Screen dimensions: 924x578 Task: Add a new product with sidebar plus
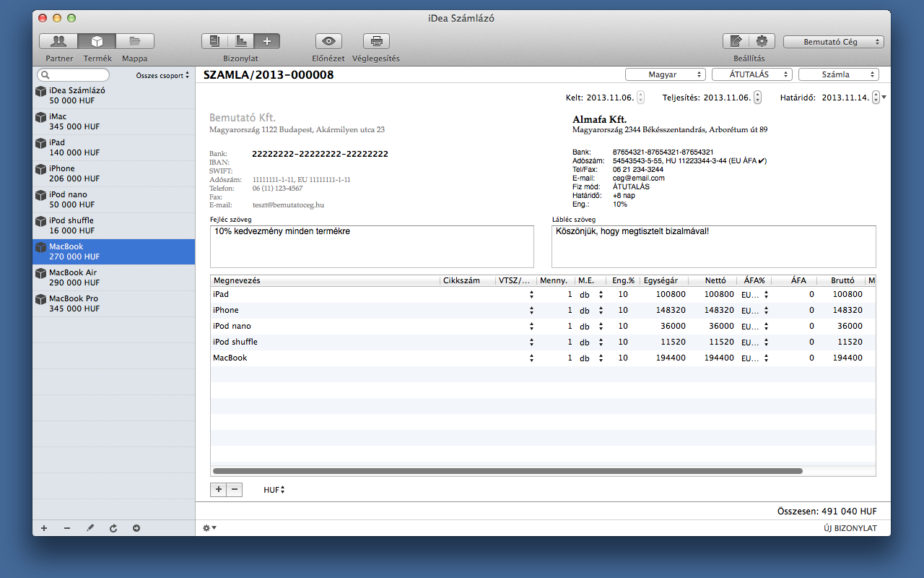point(44,528)
